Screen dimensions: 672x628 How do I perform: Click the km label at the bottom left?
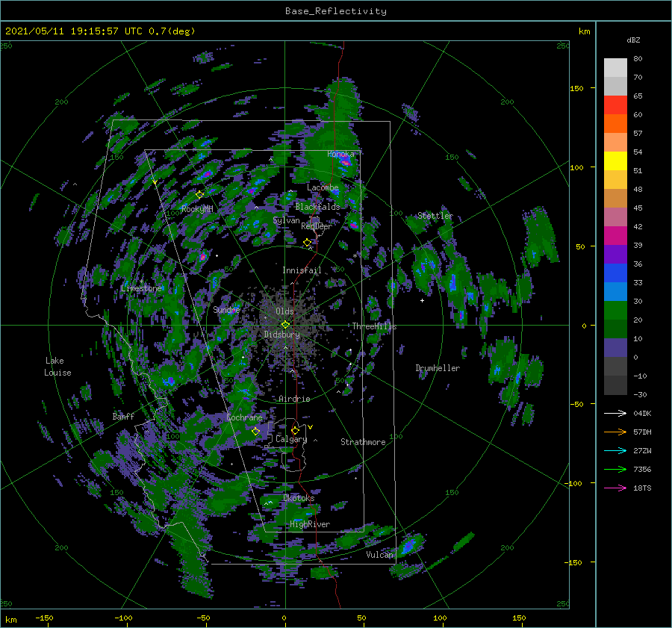click(11, 620)
